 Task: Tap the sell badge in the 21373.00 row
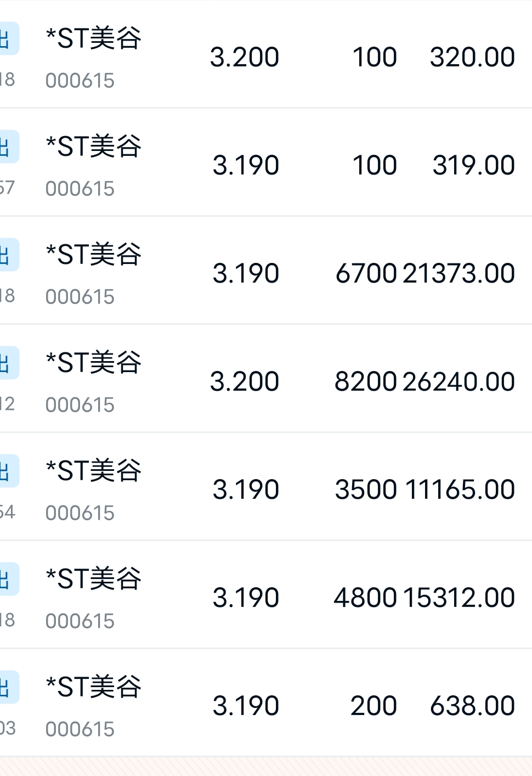[x=8, y=255]
